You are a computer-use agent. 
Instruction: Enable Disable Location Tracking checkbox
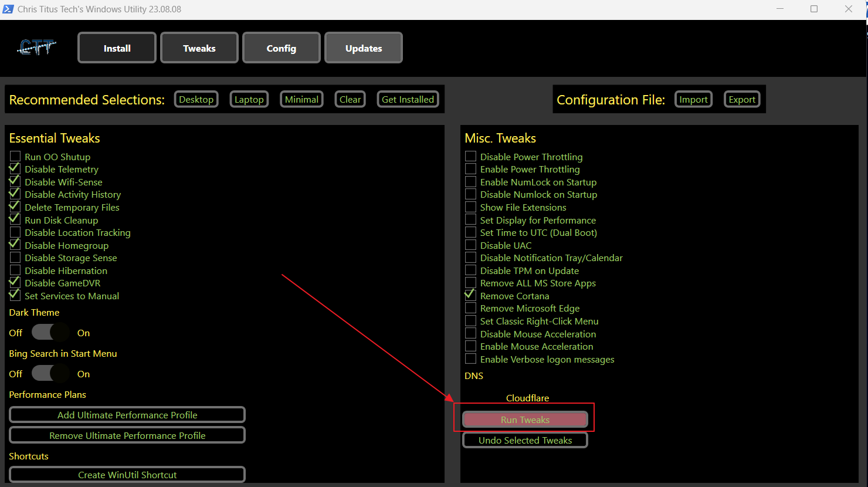[15, 232]
